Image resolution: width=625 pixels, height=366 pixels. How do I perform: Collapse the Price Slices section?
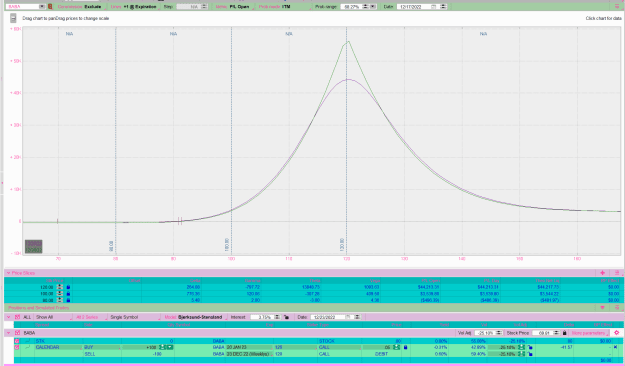point(8,273)
